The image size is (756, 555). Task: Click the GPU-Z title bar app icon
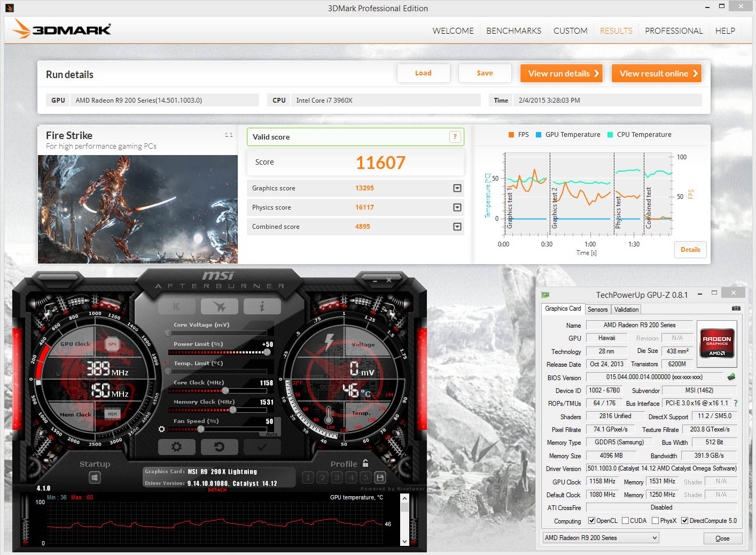pyautogui.click(x=545, y=295)
